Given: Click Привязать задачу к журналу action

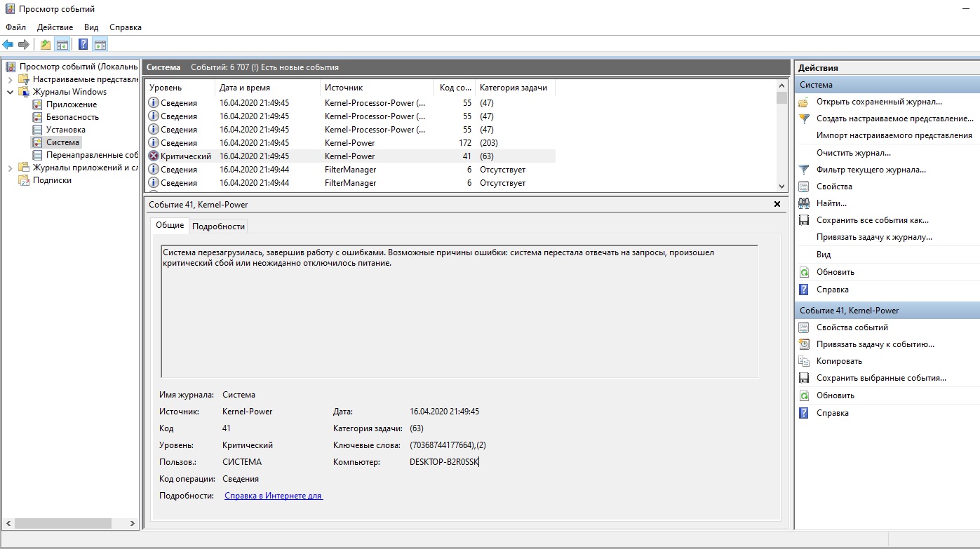Looking at the screenshot, I should click(x=874, y=237).
